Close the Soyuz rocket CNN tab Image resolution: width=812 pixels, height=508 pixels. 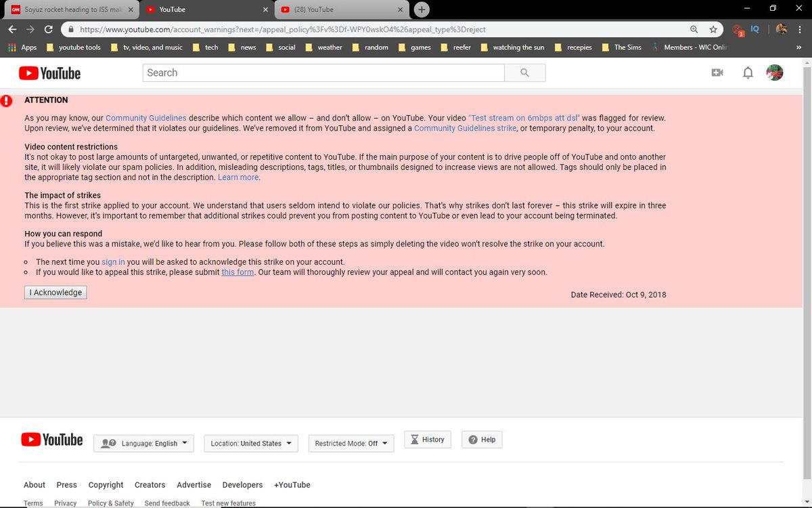point(131,9)
